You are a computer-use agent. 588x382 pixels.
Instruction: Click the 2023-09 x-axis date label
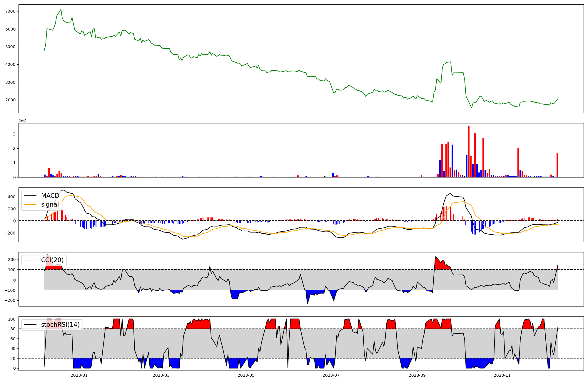coord(417,375)
